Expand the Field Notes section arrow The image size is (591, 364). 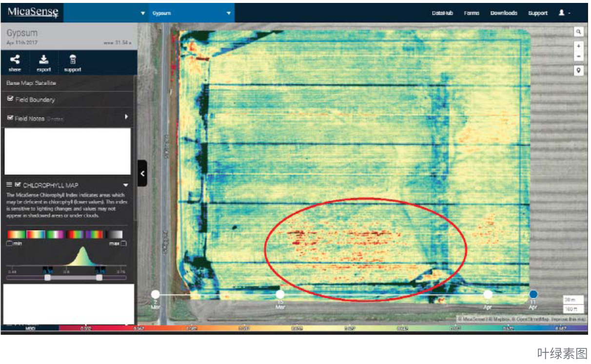click(x=126, y=117)
